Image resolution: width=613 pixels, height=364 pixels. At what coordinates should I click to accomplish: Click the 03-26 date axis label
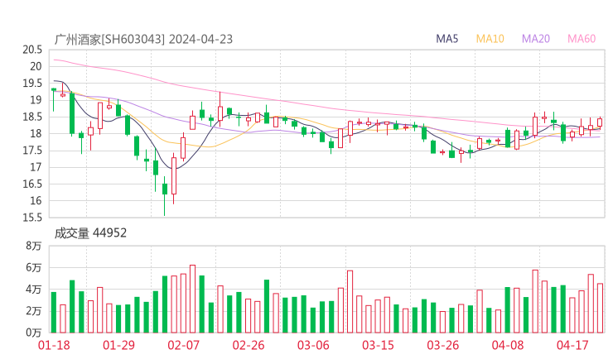[442, 345]
